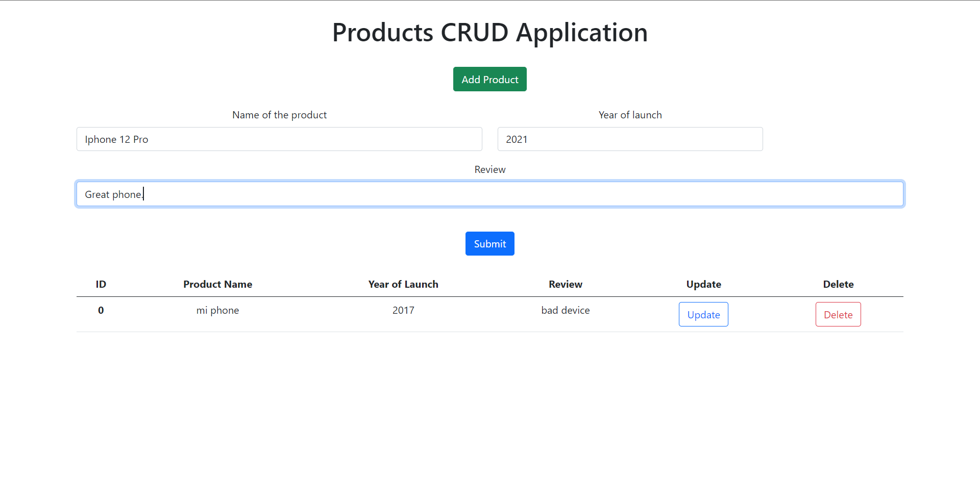Focus the Name of the product field
Screen dimensions: 980x478
(279, 139)
